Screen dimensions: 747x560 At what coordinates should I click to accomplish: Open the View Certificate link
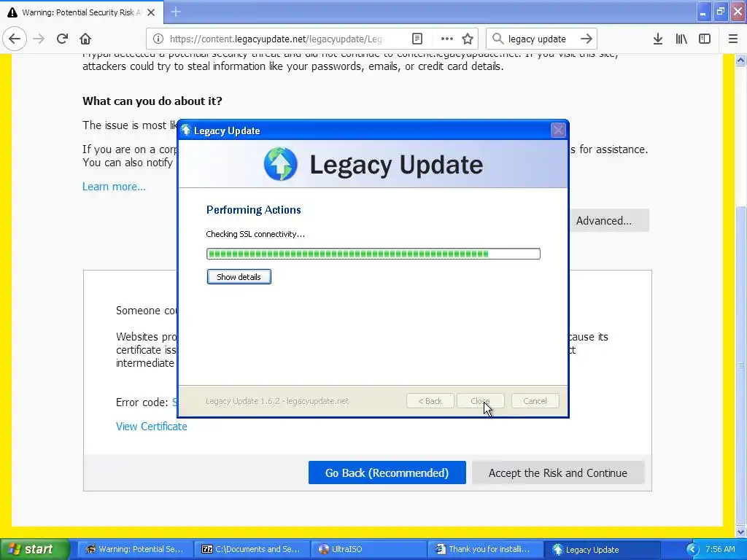pyautogui.click(x=152, y=427)
